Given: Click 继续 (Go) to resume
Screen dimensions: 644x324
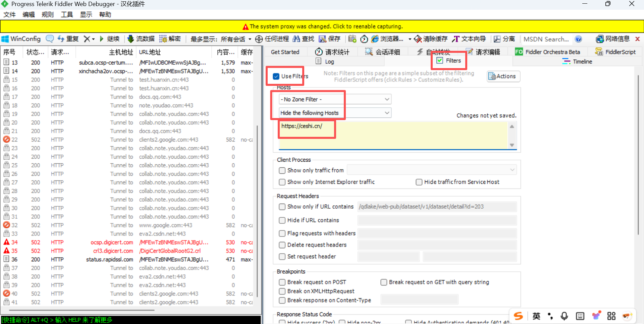Looking at the screenshot, I should (110, 39).
